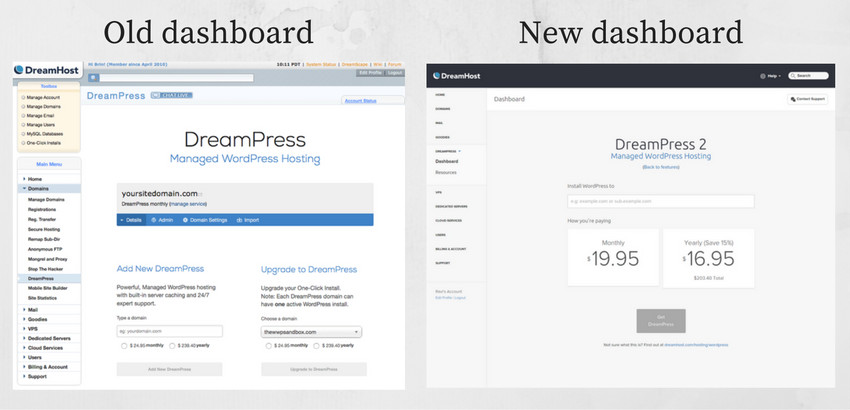Click Logout in old dashboard header
The image size is (850, 410).
pyautogui.click(x=395, y=73)
